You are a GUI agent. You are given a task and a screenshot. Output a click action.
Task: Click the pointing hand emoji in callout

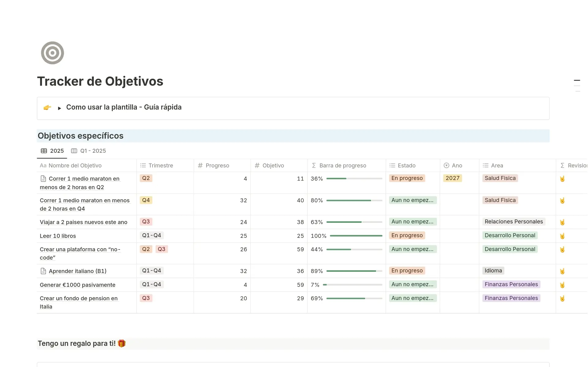pyautogui.click(x=47, y=107)
